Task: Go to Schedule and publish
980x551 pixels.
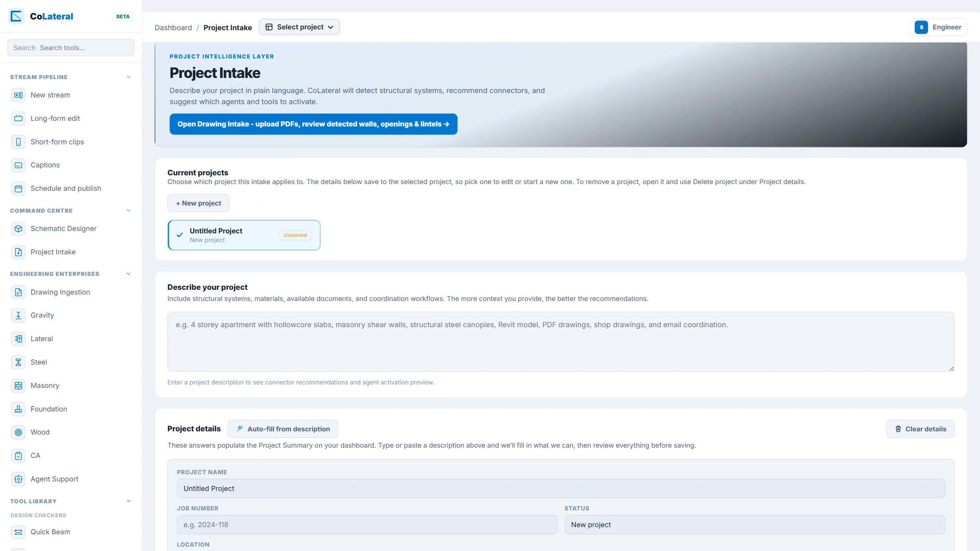Action: point(66,188)
